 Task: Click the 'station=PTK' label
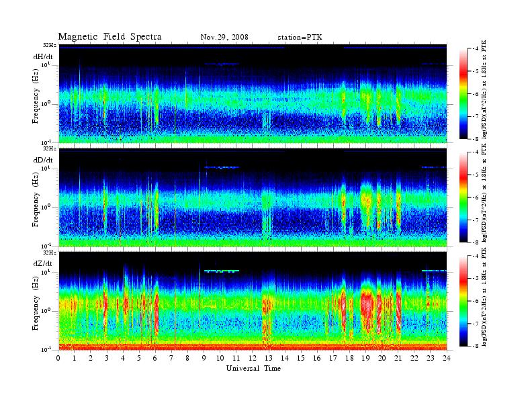[x=300, y=37]
